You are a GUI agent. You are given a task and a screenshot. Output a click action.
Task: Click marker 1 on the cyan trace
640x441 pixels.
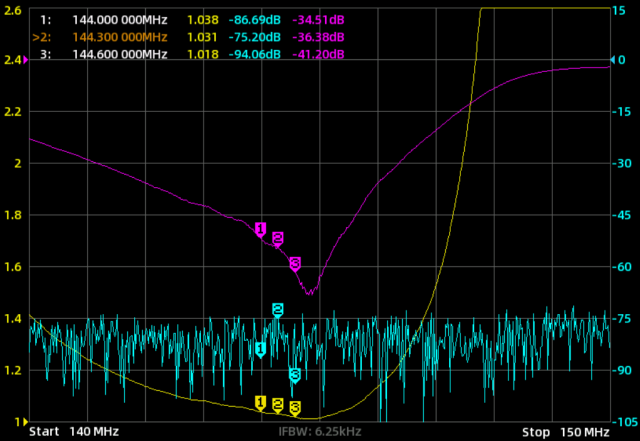click(x=261, y=349)
